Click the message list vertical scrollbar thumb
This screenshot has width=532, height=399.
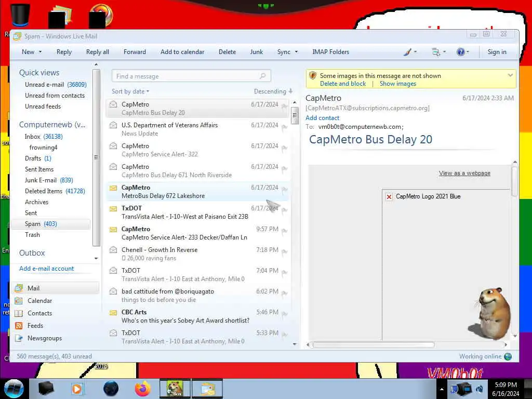click(295, 115)
